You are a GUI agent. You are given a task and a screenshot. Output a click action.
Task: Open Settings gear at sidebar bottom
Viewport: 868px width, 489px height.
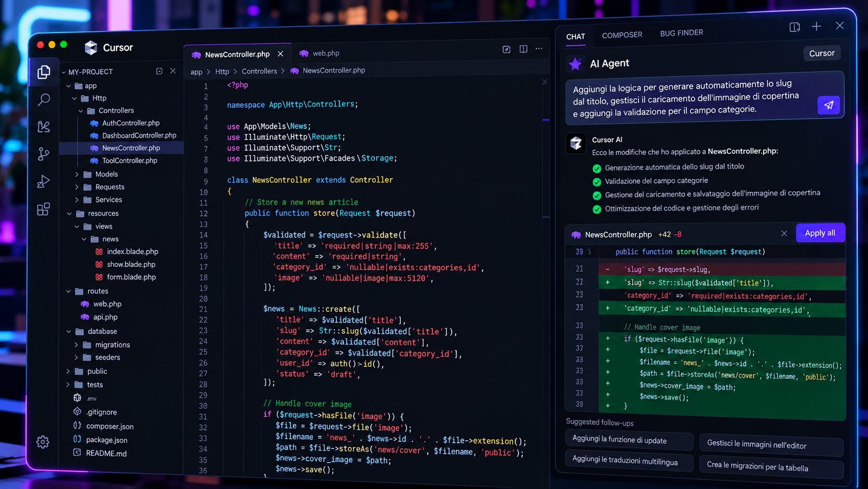43,442
